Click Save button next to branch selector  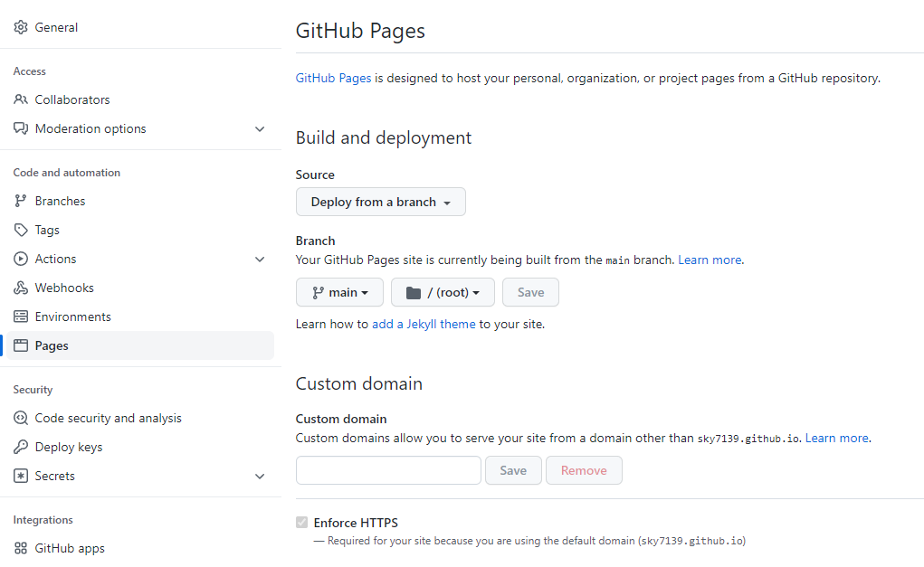[x=530, y=292]
